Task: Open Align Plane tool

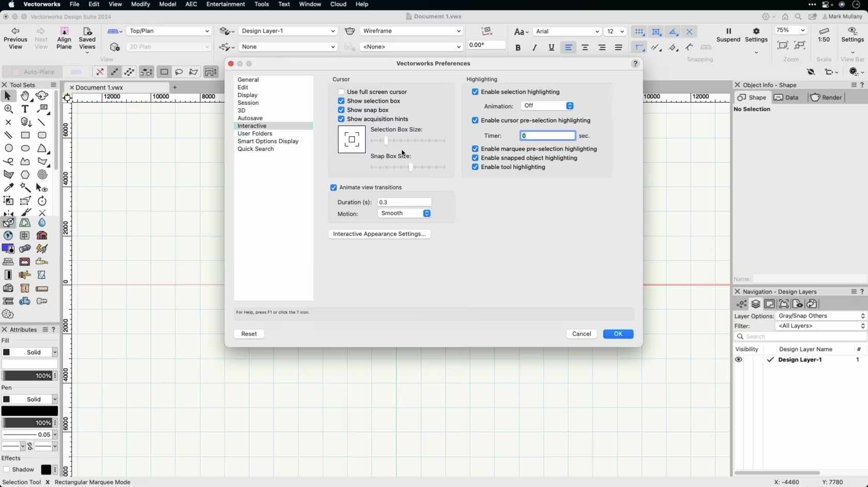Action: 64,38
